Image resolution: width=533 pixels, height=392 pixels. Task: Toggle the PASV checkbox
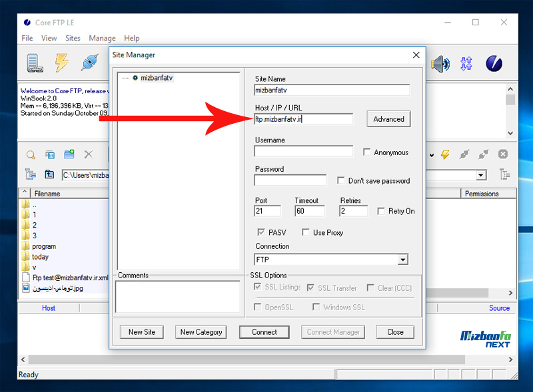261,232
